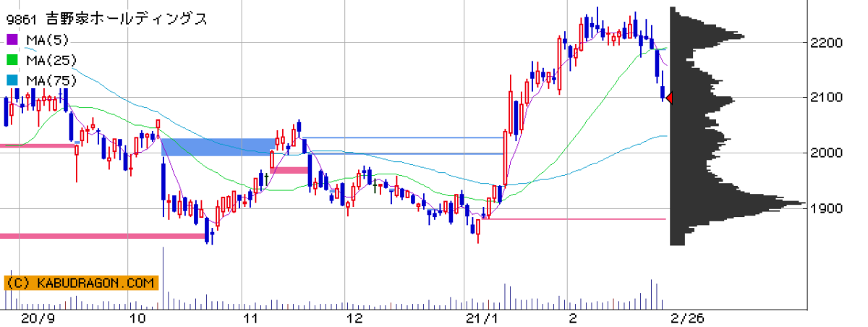Click the (C) KABUDRAGON.COM label
The height and width of the screenshot is (327, 868).
[81, 283]
